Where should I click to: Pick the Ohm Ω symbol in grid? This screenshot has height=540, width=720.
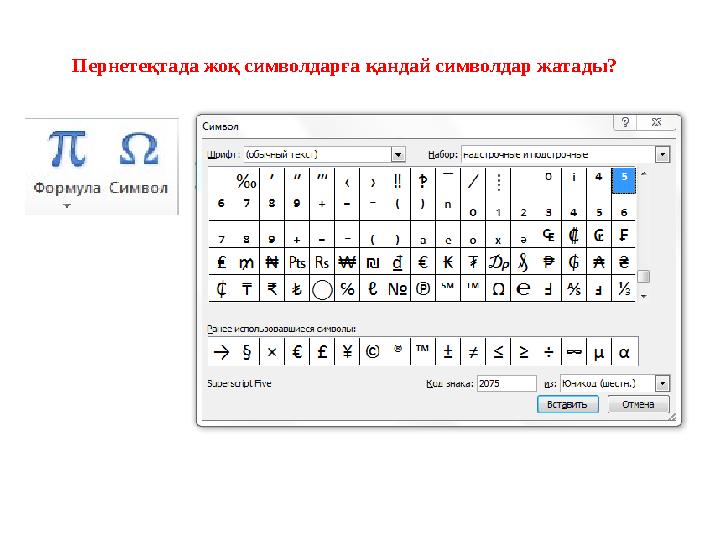[x=498, y=289]
